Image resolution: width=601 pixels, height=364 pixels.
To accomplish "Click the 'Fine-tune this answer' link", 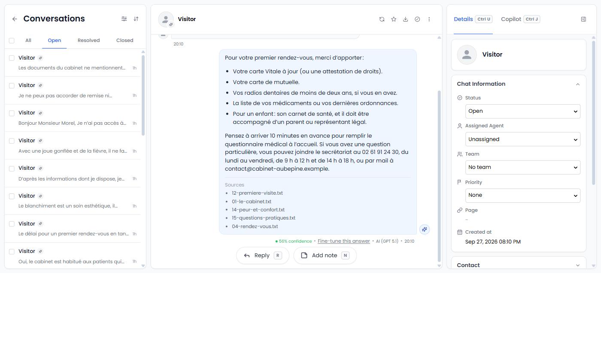I will point(344,241).
